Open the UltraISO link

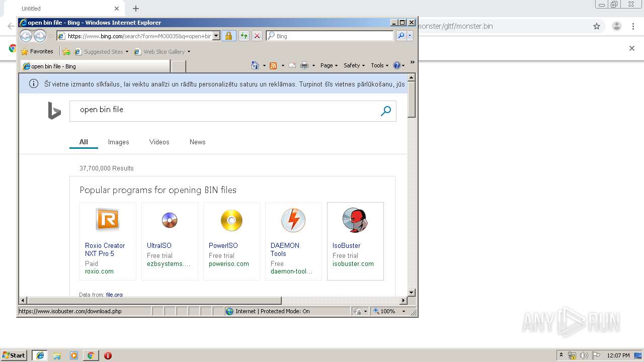(x=159, y=245)
